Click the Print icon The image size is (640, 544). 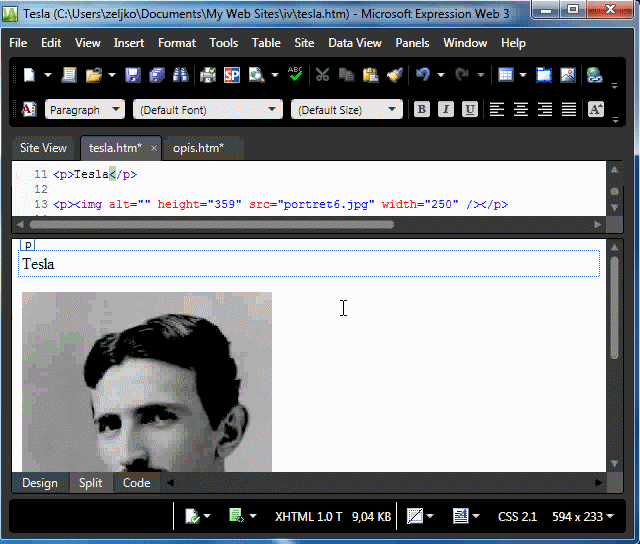coord(208,75)
